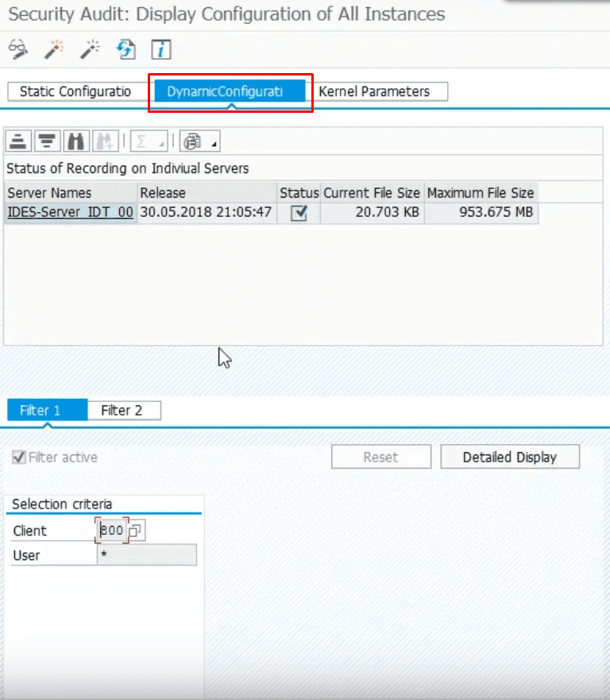Sort the table in ascending order
This screenshot has height=700, width=610.
[x=19, y=141]
